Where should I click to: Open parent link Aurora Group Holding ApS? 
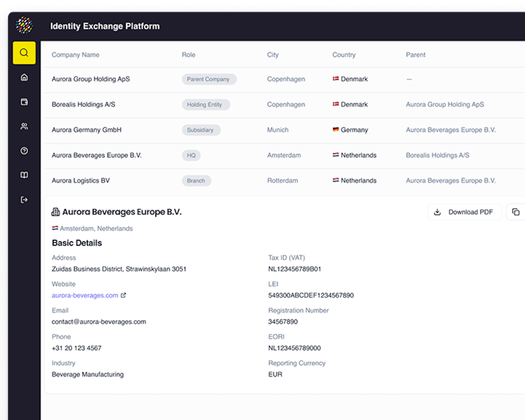445,104
